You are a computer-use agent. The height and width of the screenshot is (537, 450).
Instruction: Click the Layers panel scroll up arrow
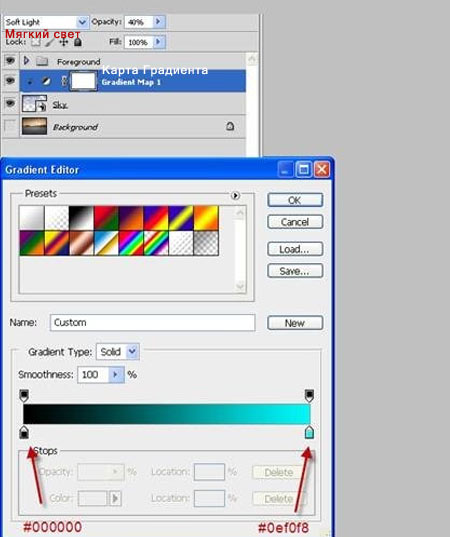pos(252,59)
